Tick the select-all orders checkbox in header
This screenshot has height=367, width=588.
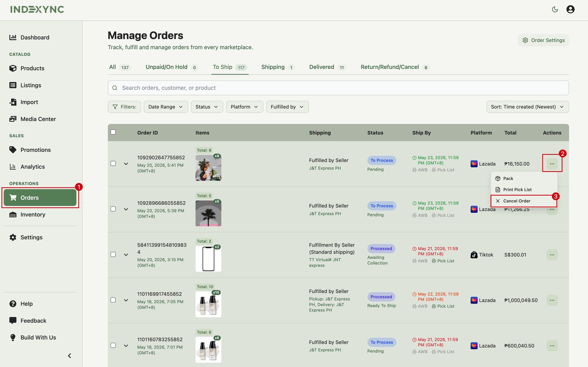pyautogui.click(x=113, y=132)
